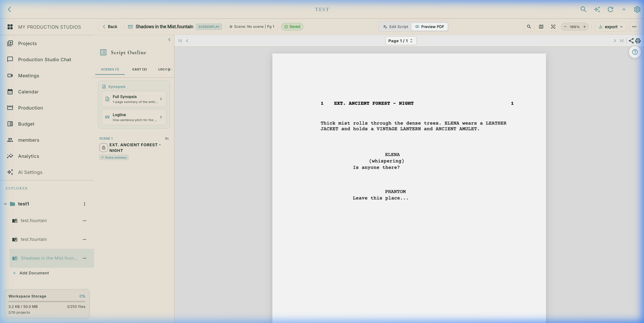Image resolution: width=644 pixels, height=323 pixels.
Task: Open the search icon in top bar
Action: point(583,9)
